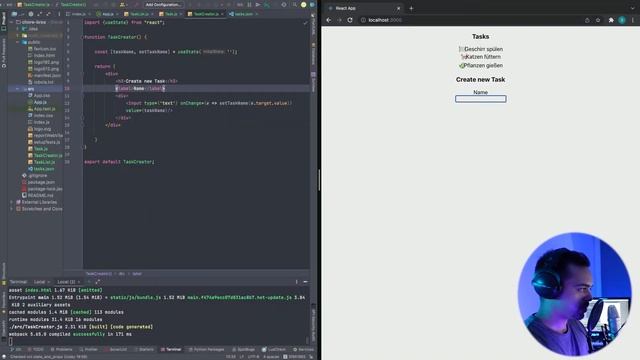
Task: Bookmark page with star icon
Action: click(598, 20)
